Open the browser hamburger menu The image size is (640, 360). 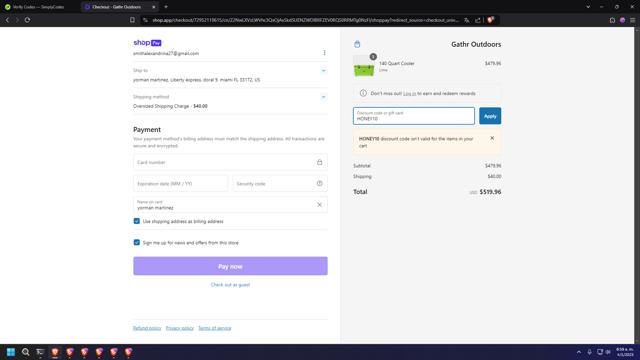point(633,20)
